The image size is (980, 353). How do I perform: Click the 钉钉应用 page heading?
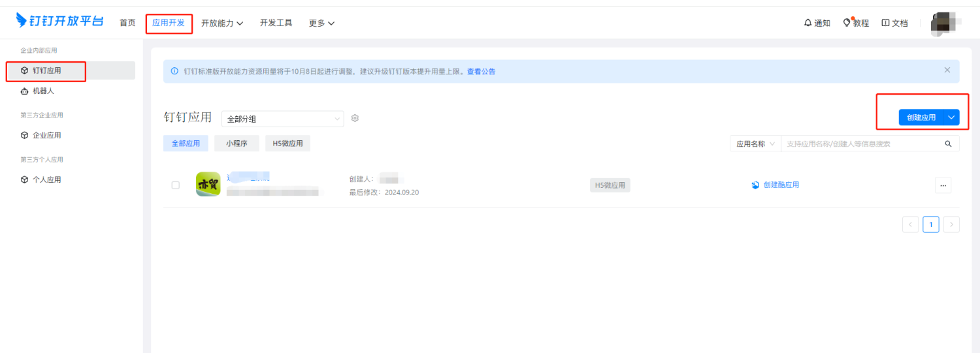click(x=188, y=117)
